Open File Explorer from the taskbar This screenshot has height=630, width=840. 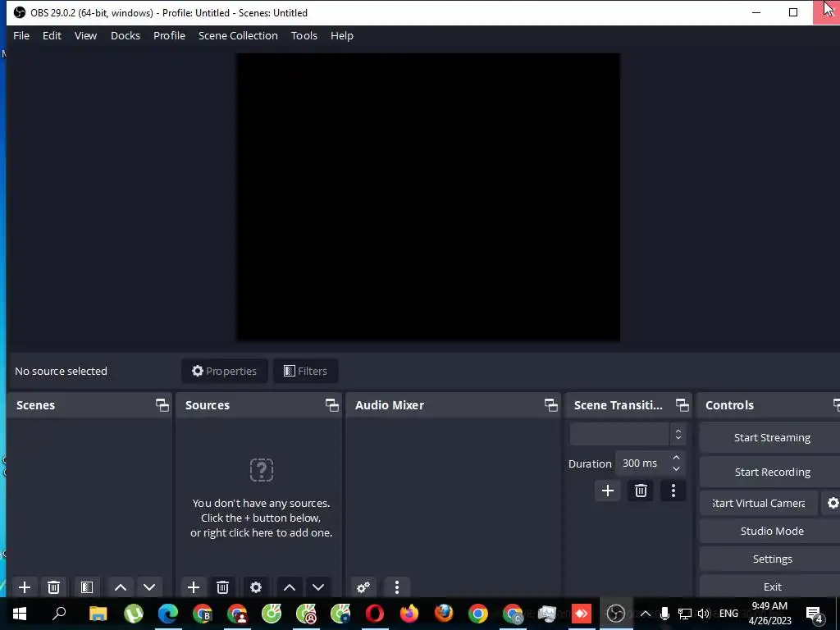coord(98,614)
